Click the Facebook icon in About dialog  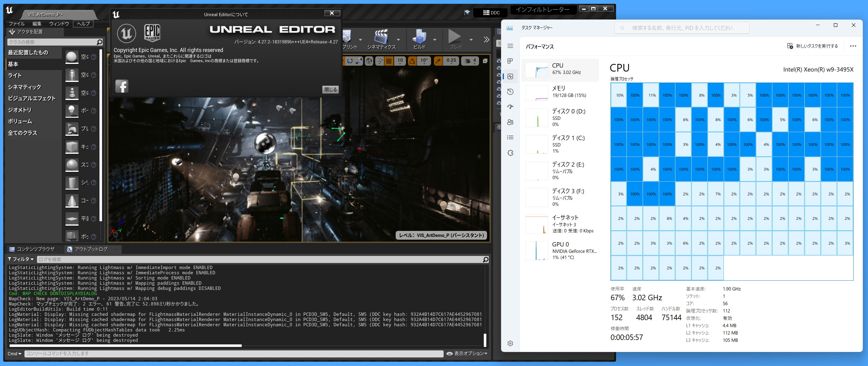[122, 86]
